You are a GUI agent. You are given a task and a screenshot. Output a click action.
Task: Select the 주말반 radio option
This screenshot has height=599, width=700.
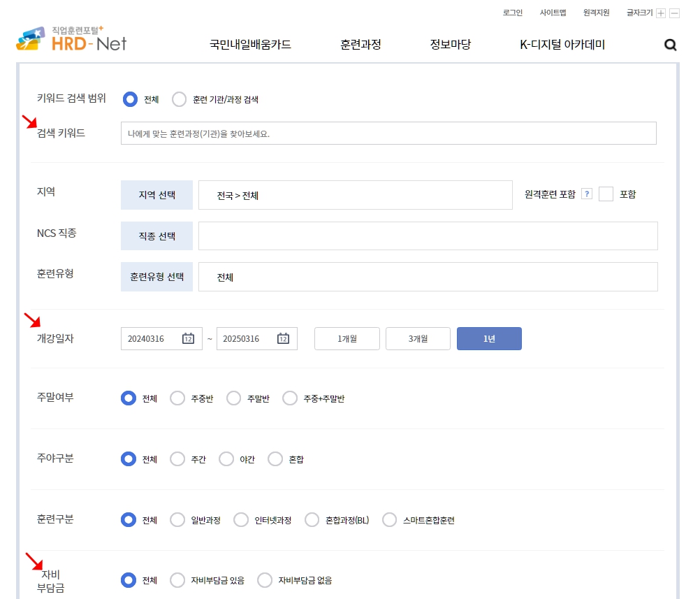coord(233,398)
